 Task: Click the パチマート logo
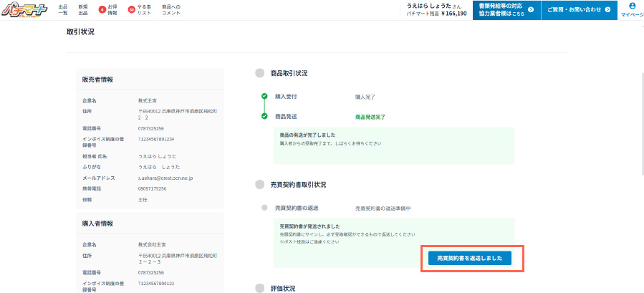[x=24, y=9]
